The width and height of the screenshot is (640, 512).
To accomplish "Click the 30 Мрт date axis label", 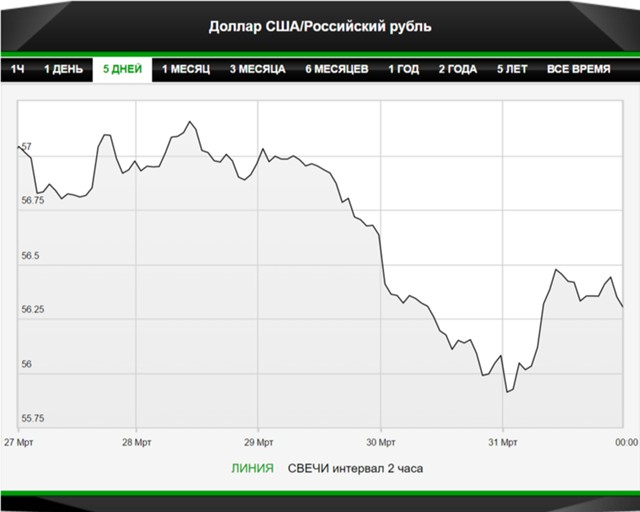I will pyautogui.click(x=380, y=441).
